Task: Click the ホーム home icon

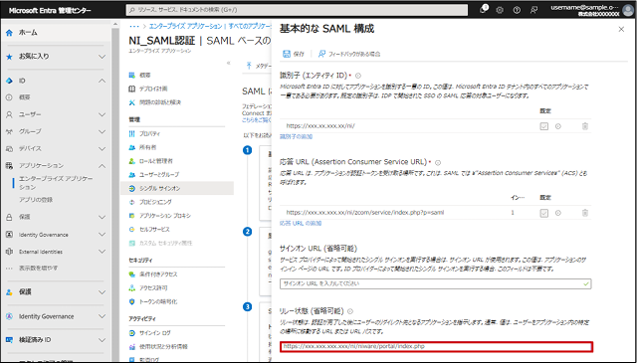Action: tap(9, 33)
